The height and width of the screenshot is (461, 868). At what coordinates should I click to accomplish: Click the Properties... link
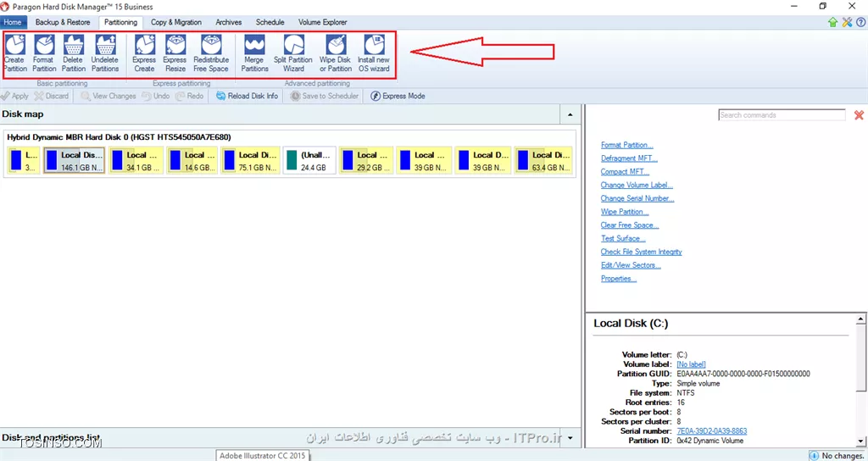point(618,278)
